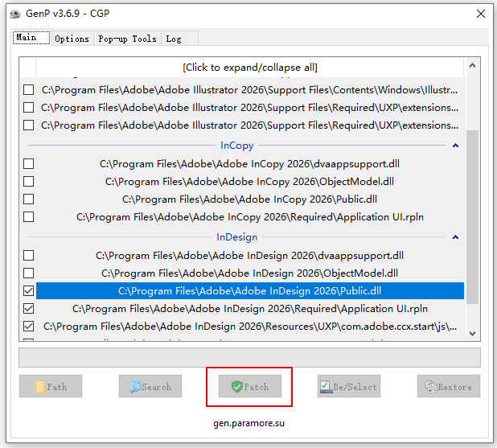Click the file list scroll-up arrow
This screenshot has width=497, height=448.
tap(473, 65)
